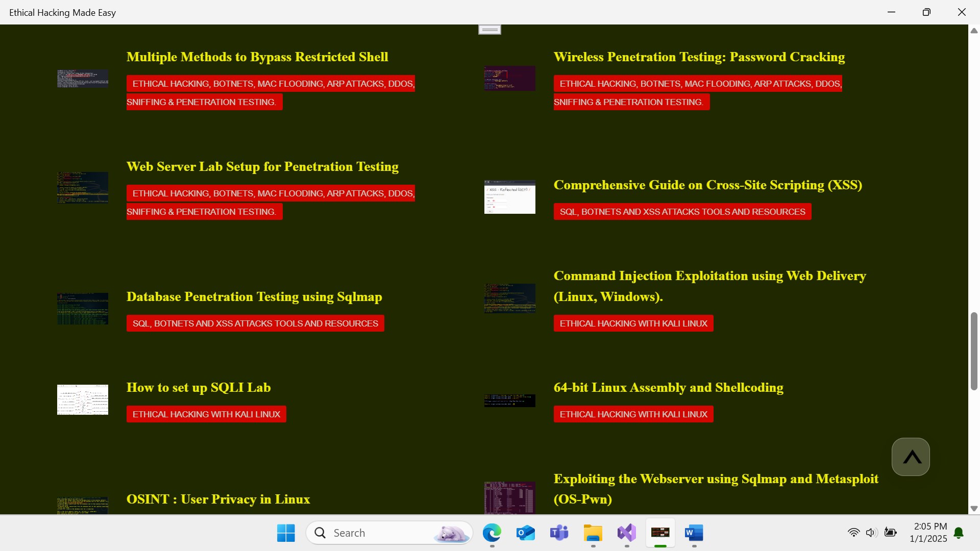Image resolution: width=980 pixels, height=551 pixels.
Task: Open Microsoft Edge from taskbar
Action: coord(492,533)
